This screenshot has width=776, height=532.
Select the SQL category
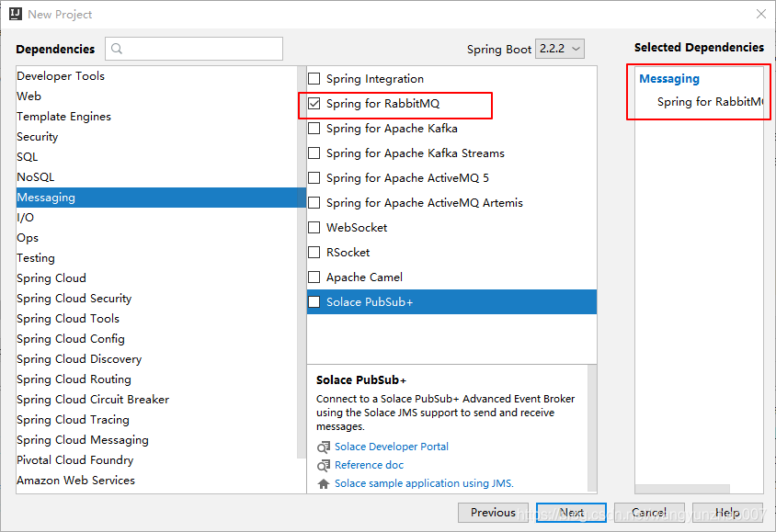pos(156,157)
